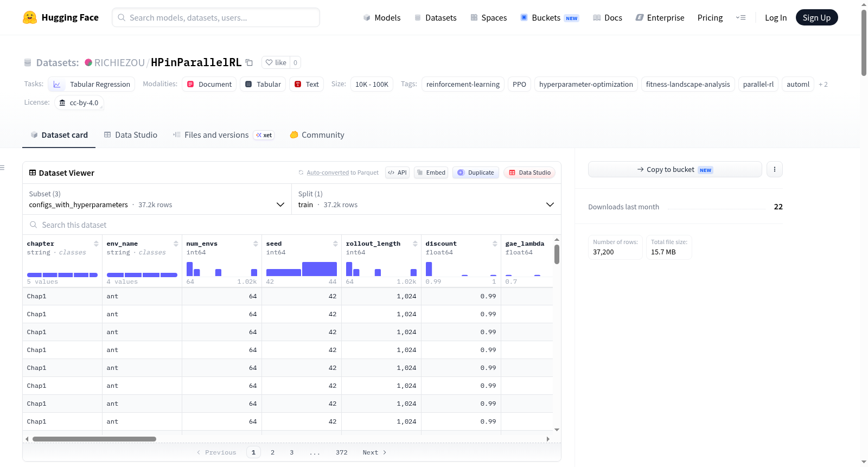Open the Datasets navigation item
This screenshot has height=467, width=868.
[436, 17]
